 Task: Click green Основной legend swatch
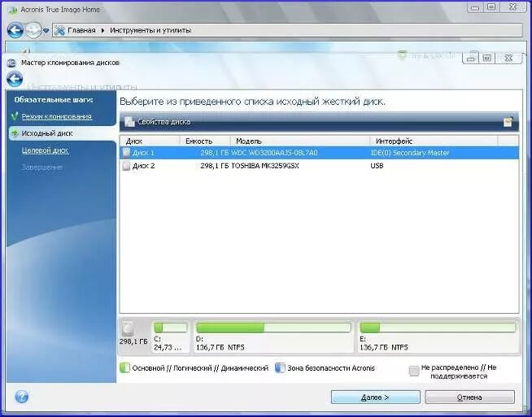point(124,368)
